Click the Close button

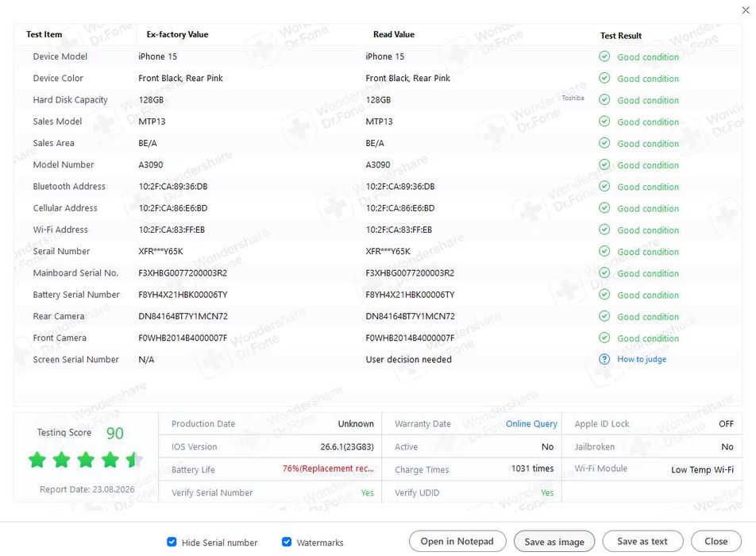[x=716, y=542]
